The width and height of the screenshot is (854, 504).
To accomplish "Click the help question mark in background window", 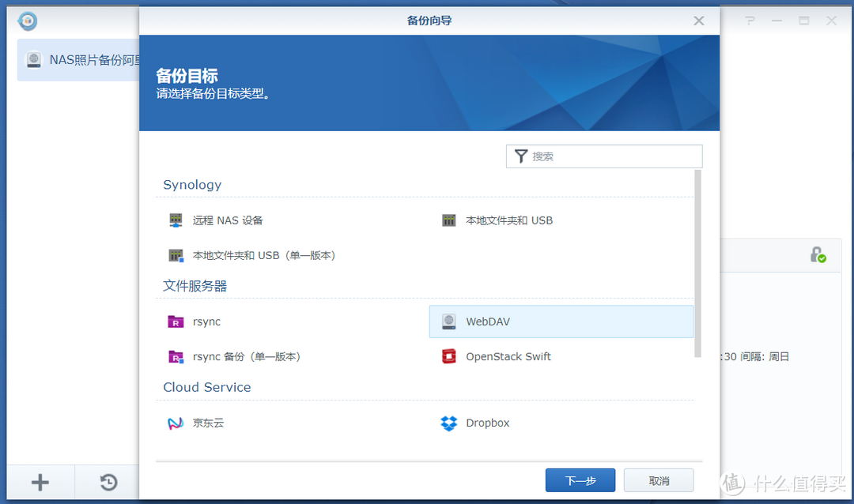I will 750,21.
